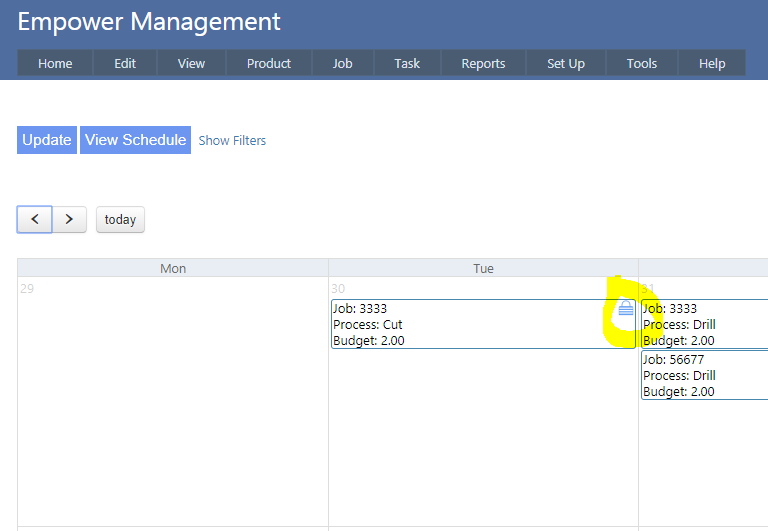Viewport: 768px width, 531px height.
Task: Go to the previous calendar period
Action: pos(35,219)
